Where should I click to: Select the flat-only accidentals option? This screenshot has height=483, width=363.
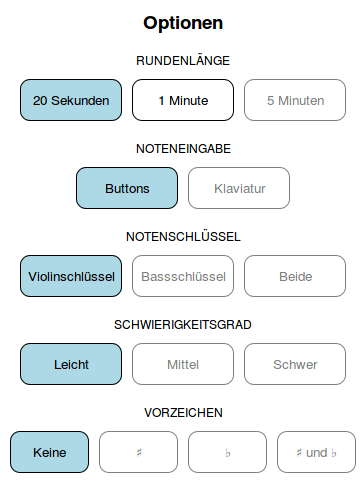point(227,452)
